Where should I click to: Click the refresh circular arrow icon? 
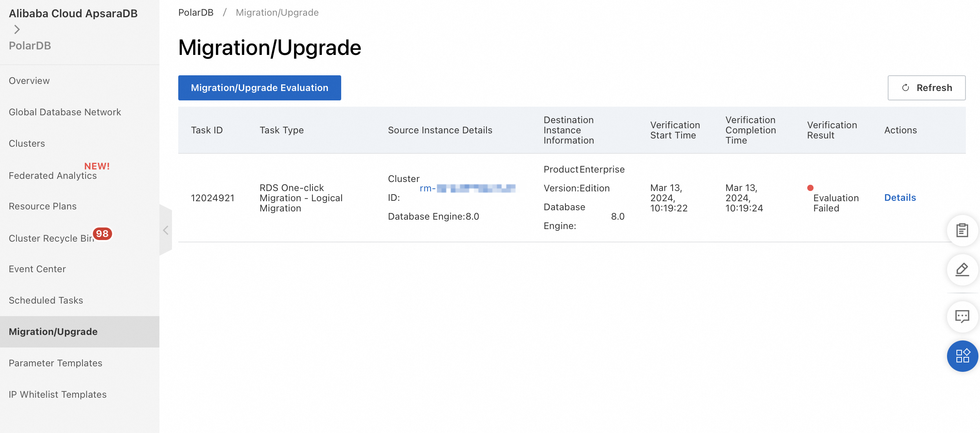(x=905, y=88)
